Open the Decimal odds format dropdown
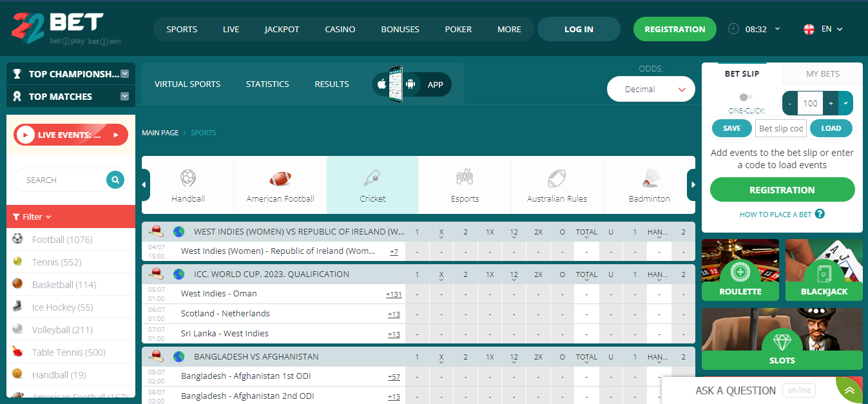 tap(651, 90)
